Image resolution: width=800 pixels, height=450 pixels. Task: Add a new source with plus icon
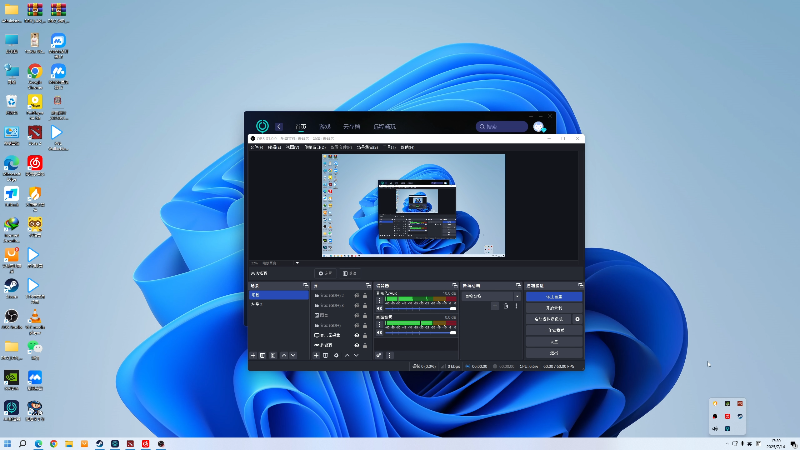(x=316, y=356)
